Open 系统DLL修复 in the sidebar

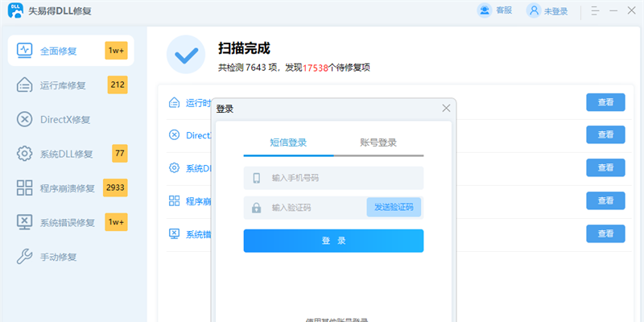click(x=71, y=154)
